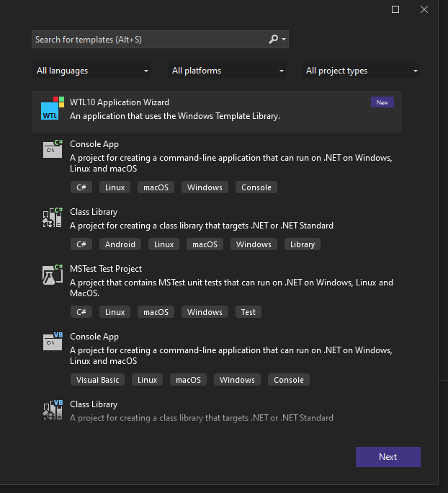
Task: Click the macOS tag under MSTest Test Project
Action: point(156,312)
